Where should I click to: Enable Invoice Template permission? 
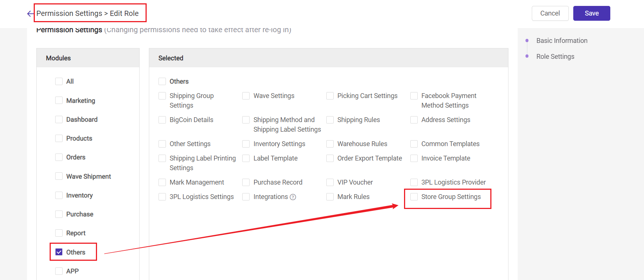[414, 158]
